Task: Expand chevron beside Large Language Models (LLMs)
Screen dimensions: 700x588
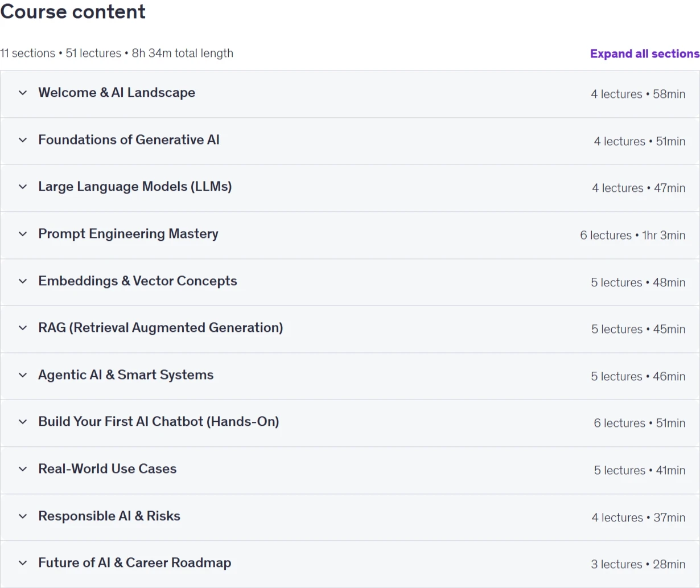Action: point(23,187)
